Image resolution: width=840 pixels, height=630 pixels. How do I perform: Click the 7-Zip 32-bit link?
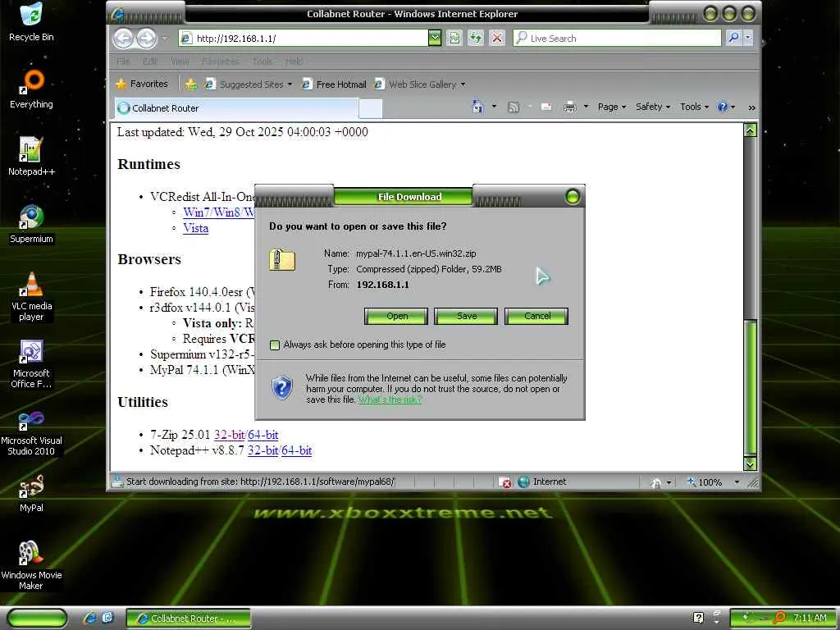[x=230, y=435]
